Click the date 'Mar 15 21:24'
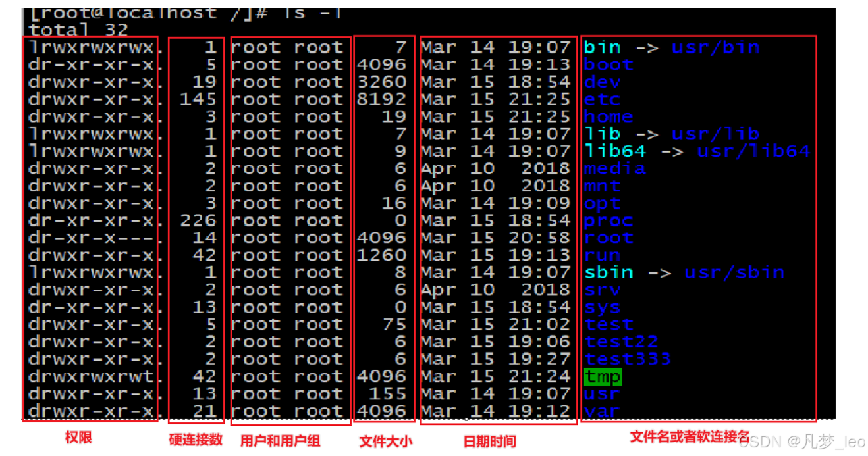 (496, 376)
